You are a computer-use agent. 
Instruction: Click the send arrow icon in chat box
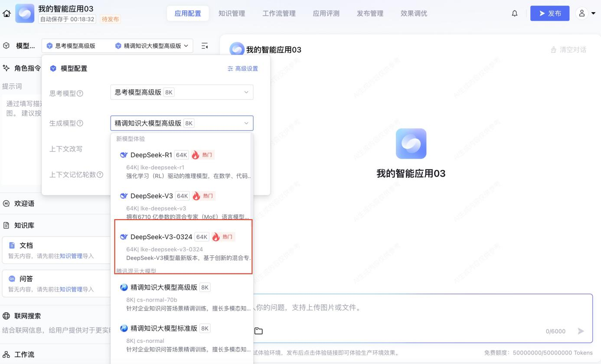581,331
